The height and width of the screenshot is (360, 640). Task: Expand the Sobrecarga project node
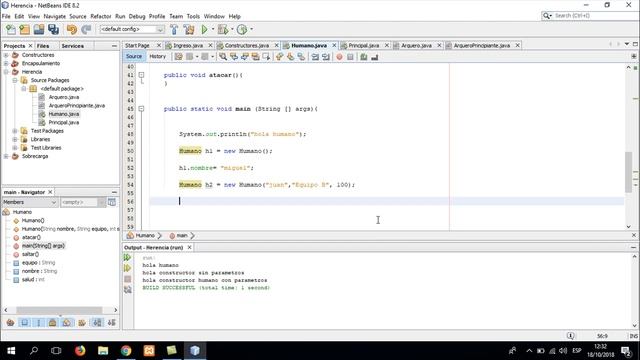pos(6,156)
